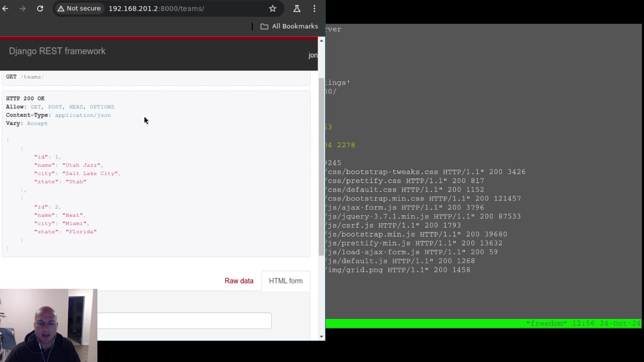
Task: Click the load-ajax-form.js log line in terminal
Action: 412,252
